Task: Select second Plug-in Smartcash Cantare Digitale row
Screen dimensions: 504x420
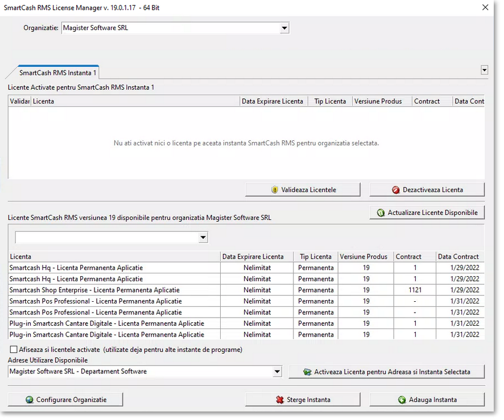Action: click(246, 335)
